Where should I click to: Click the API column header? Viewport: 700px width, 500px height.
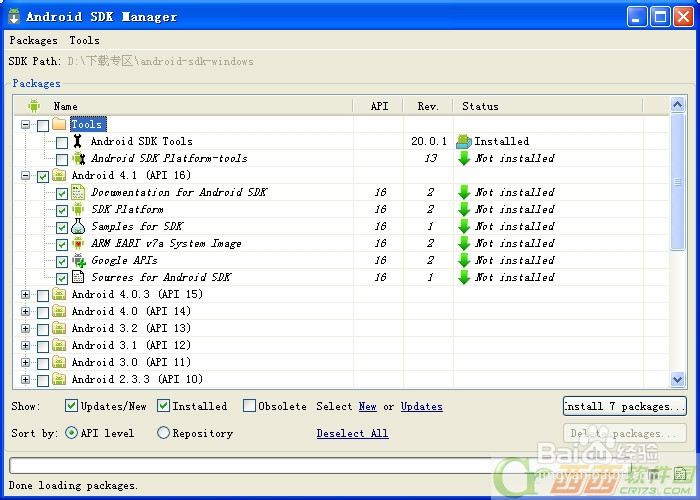point(379,106)
